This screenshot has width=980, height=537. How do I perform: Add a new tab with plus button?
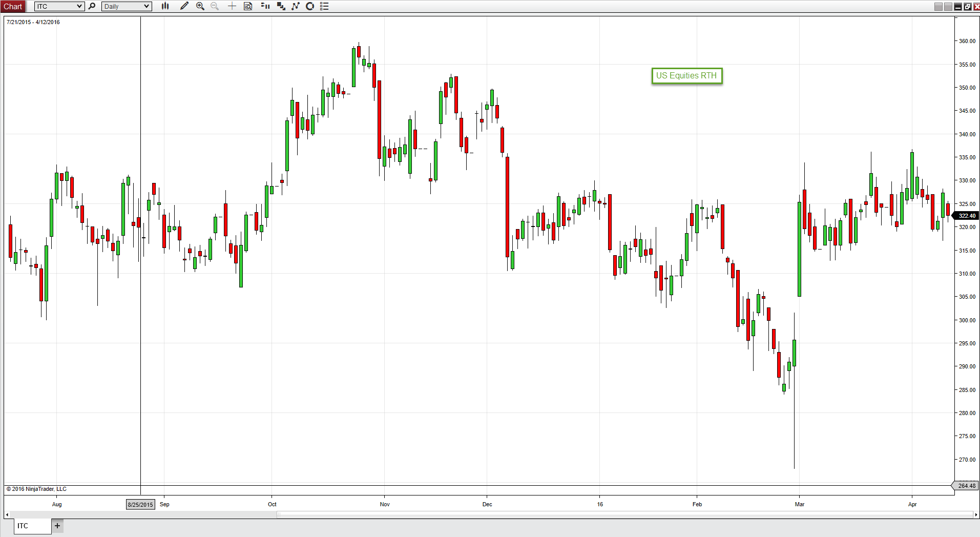(x=57, y=526)
